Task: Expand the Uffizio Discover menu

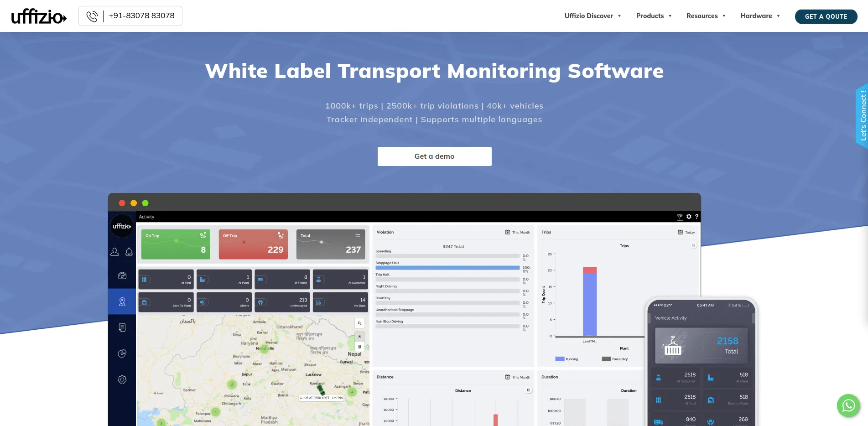Action: click(x=593, y=16)
